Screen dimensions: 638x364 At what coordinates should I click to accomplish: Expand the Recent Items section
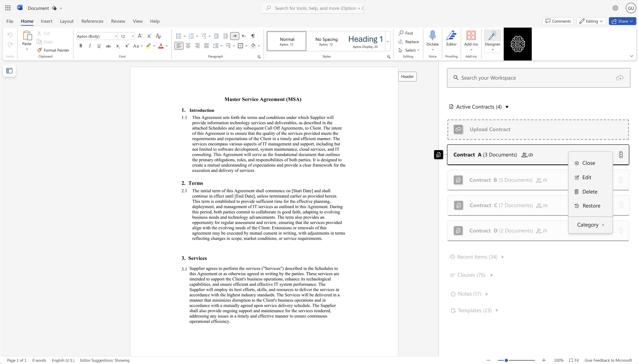(x=502, y=257)
